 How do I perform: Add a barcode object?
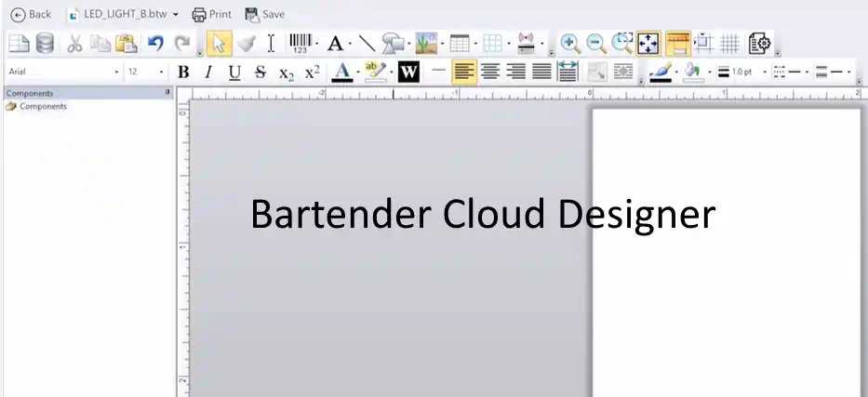click(300, 43)
